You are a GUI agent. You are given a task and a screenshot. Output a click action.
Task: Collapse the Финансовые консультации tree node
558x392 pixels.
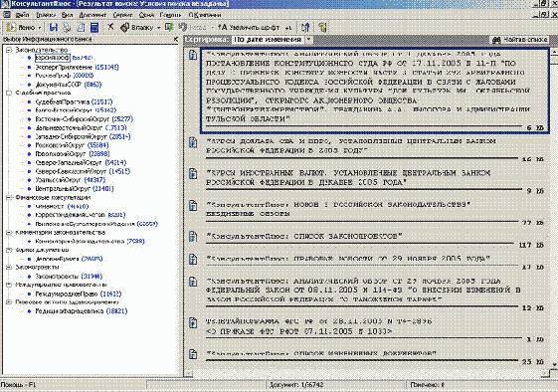pyautogui.click(x=9, y=198)
